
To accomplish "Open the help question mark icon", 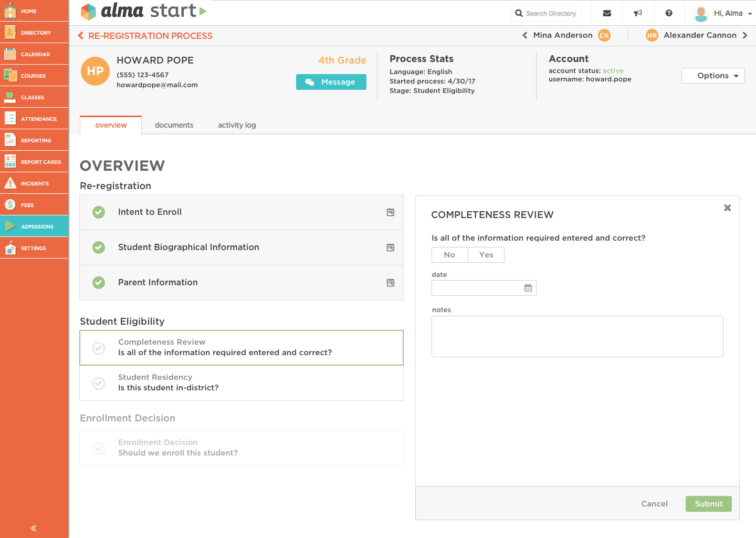I will tap(669, 13).
